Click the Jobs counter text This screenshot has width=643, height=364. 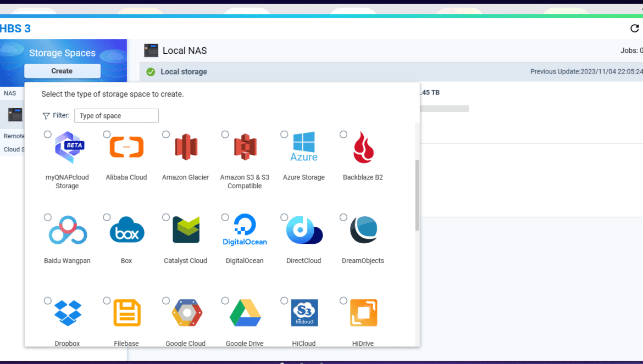coord(631,51)
